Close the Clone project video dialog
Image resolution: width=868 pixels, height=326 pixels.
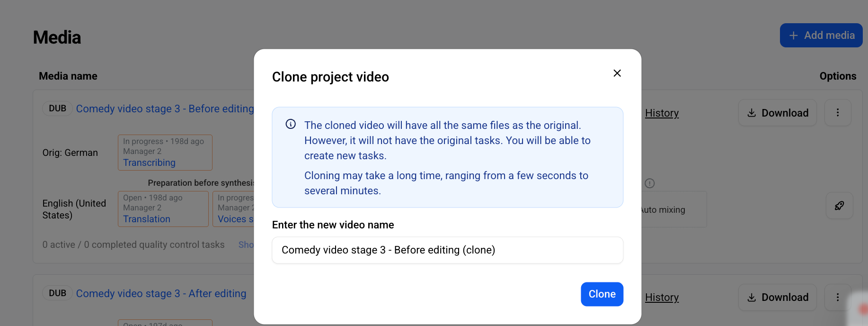click(617, 73)
